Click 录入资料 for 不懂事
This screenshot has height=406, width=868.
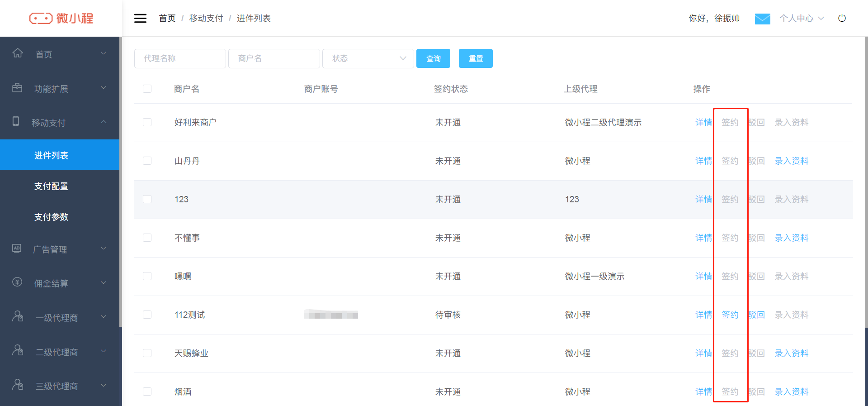pyautogui.click(x=792, y=238)
